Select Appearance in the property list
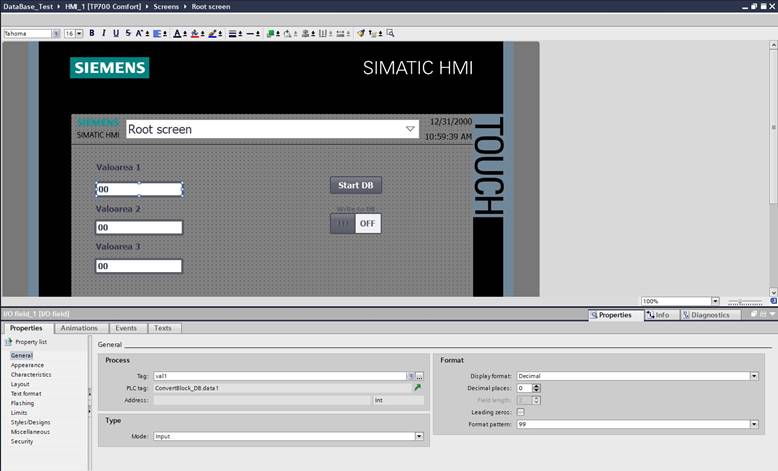Image resolution: width=778 pixels, height=471 pixels. pyautogui.click(x=28, y=365)
